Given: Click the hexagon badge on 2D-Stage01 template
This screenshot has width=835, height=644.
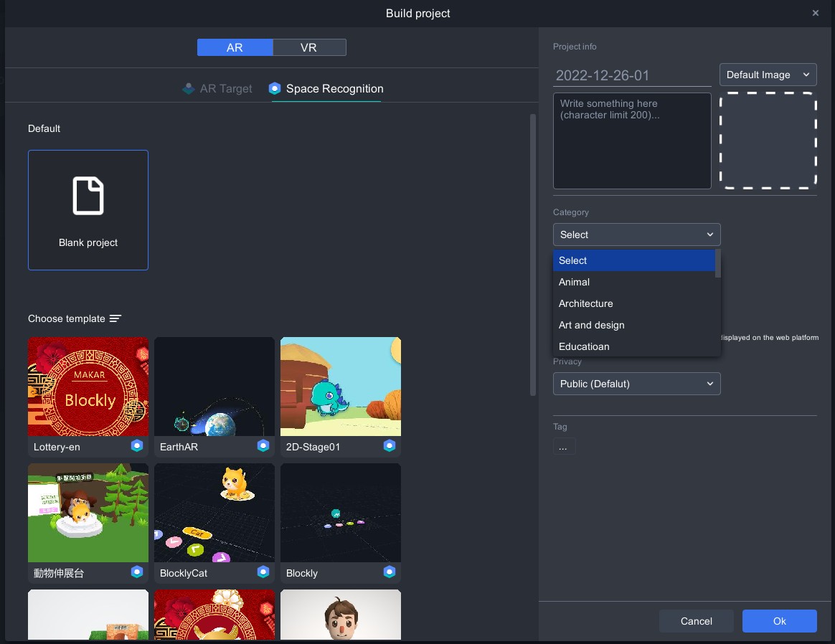Looking at the screenshot, I should [390, 446].
